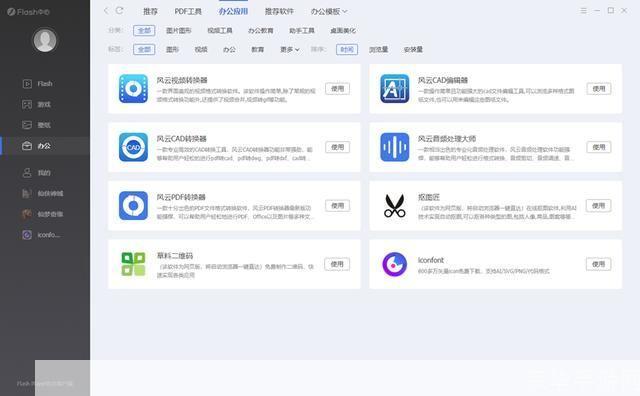The image size is (640, 396).
Task: Refresh the page with the reload icon
Action: click(119, 11)
